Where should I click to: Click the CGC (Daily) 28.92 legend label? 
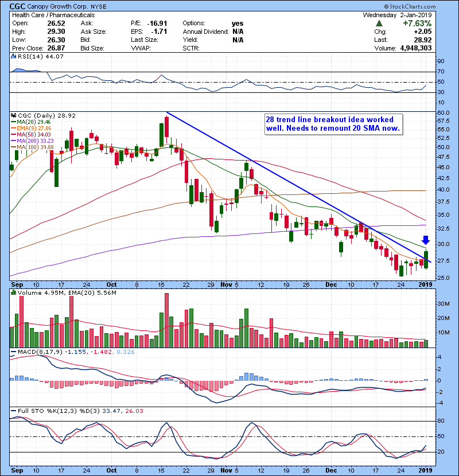click(x=46, y=116)
